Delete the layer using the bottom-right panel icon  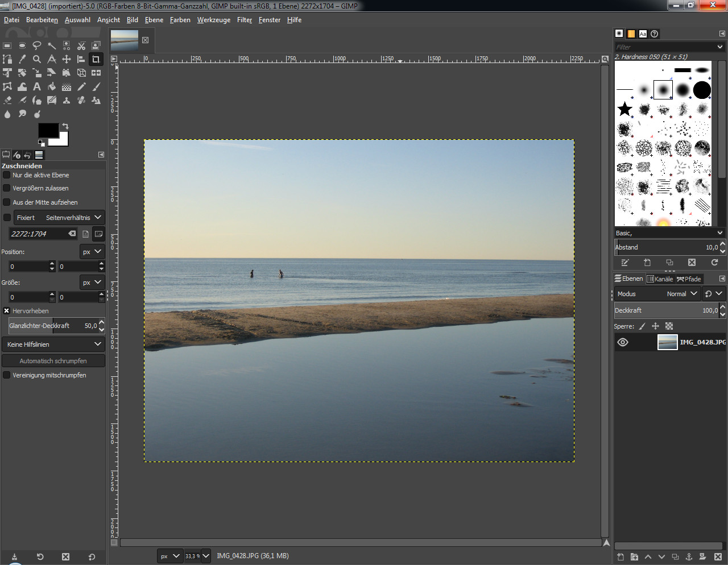coord(718,556)
